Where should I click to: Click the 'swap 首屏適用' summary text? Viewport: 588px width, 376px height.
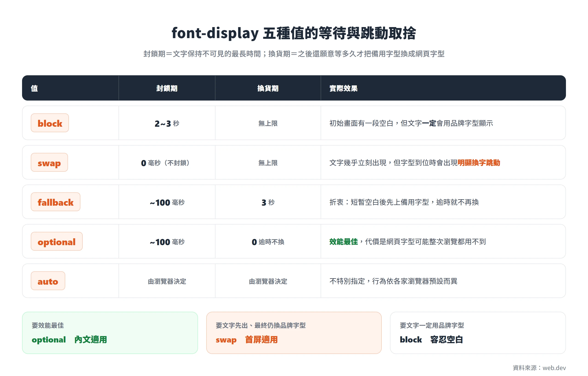(247, 340)
